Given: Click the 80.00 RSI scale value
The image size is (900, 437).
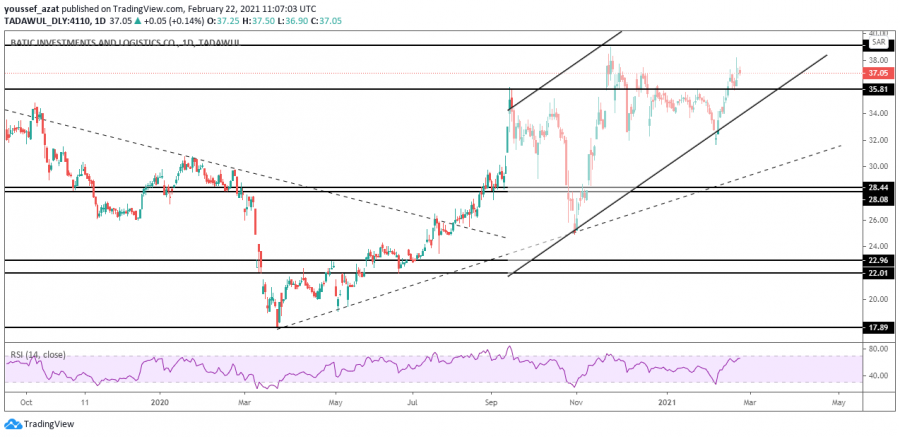Looking at the screenshot, I should [x=879, y=349].
